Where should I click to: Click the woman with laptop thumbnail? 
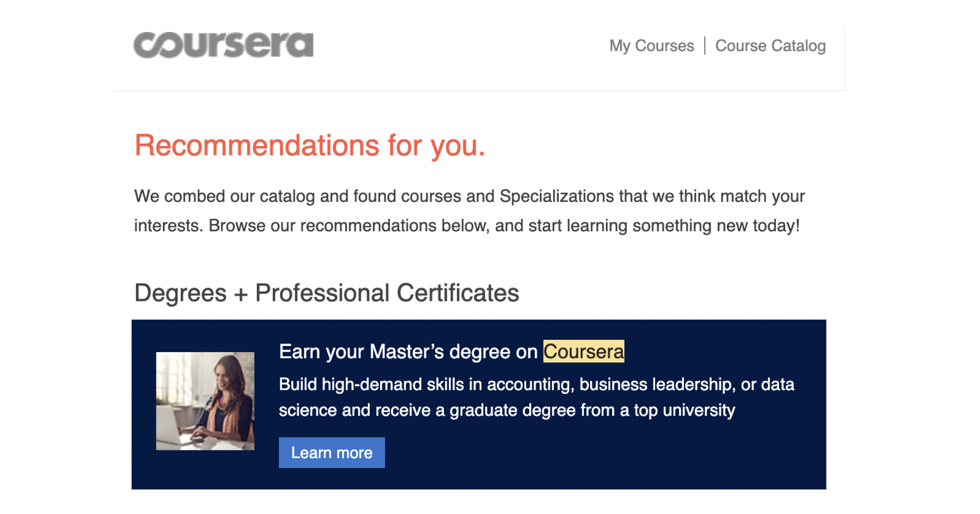tap(205, 401)
